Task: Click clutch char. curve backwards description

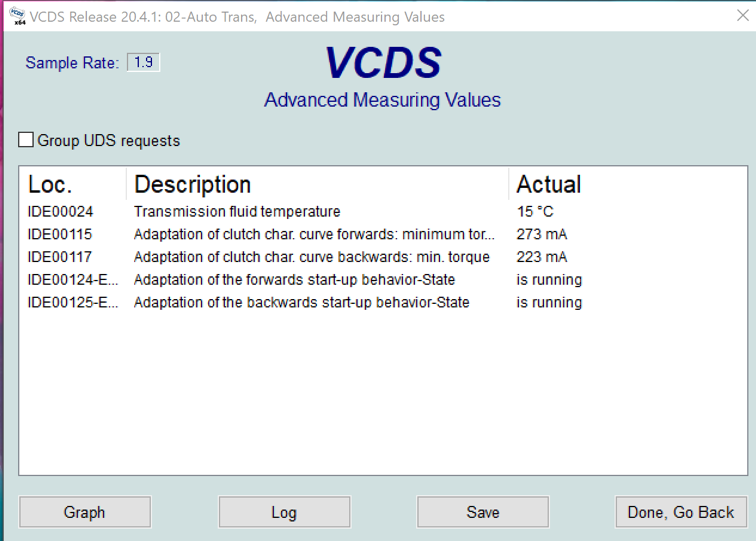Action: (x=311, y=257)
